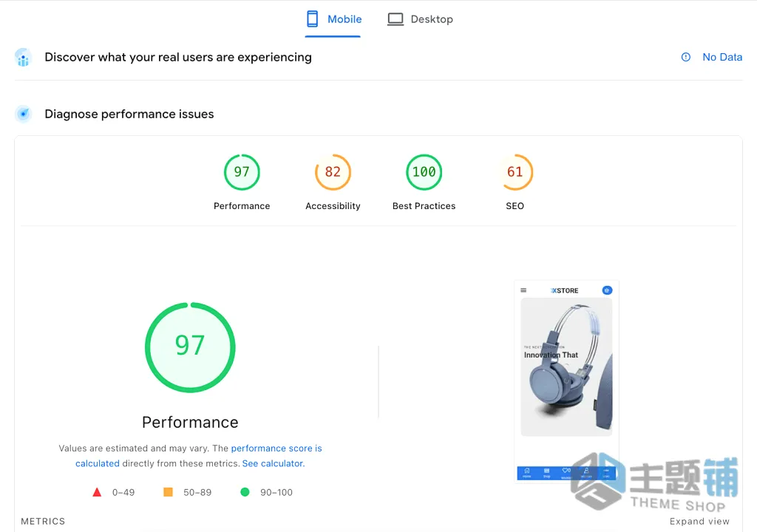Click the No Data info icon
Image resolution: width=757 pixels, height=532 pixels.
pos(685,57)
